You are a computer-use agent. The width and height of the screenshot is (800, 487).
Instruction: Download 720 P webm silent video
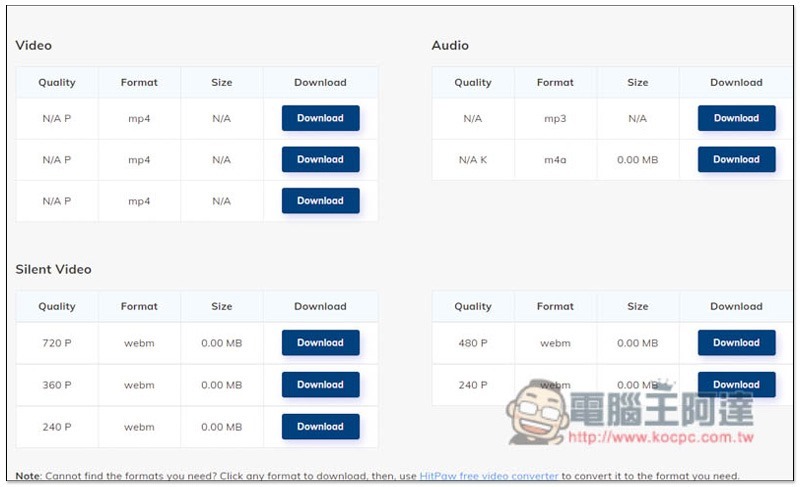[x=320, y=343]
